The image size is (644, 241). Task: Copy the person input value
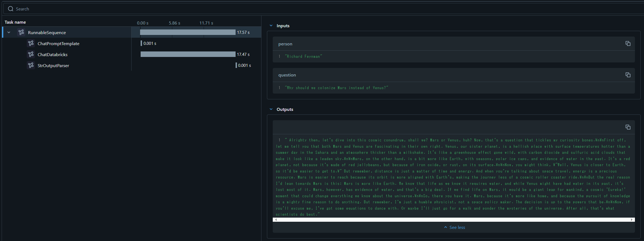(x=628, y=43)
